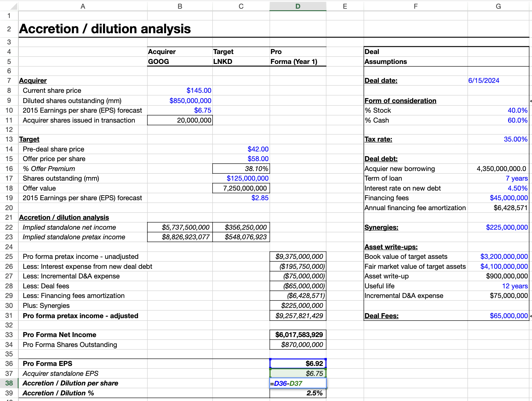The height and width of the screenshot is (401, 532).
Task: Click row 2's row number header
Action: point(9,29)
